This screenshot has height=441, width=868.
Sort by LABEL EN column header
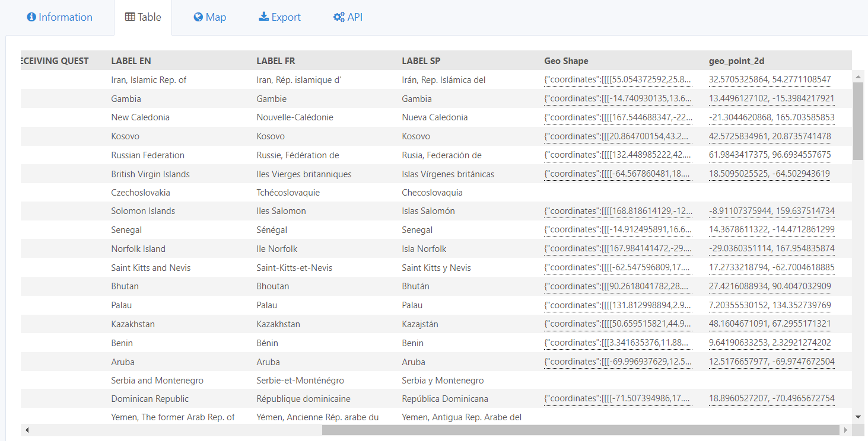click(x=131, y=60)
